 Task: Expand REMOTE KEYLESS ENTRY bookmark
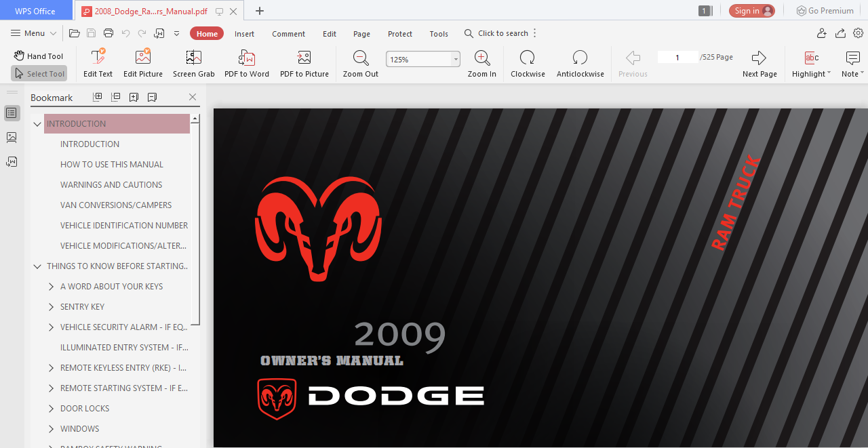[52, 368]
